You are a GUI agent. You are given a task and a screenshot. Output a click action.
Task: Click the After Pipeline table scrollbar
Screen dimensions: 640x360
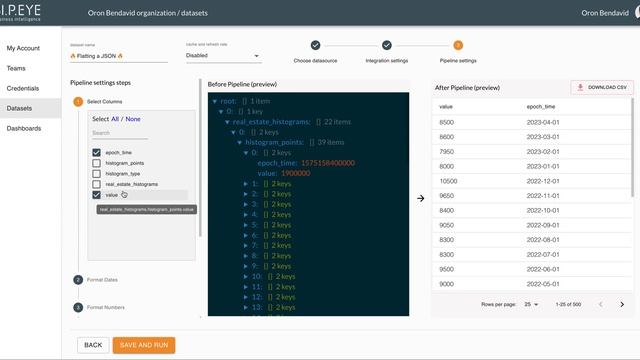pyautogui.click(x=633, y=147)
